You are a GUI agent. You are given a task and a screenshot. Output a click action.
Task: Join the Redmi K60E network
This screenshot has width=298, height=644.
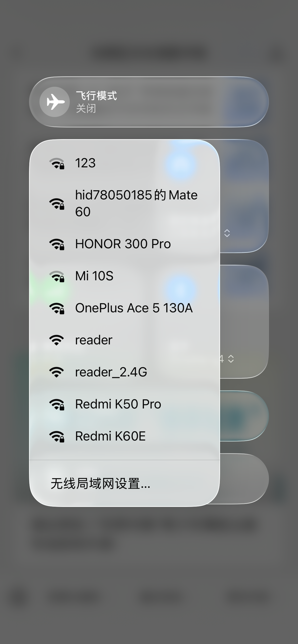[x=125, y=436]
